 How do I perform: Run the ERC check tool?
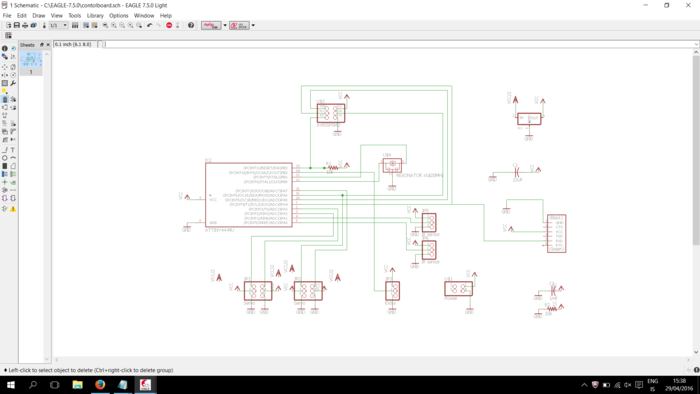pyautogui.click(x=4, y=209)
